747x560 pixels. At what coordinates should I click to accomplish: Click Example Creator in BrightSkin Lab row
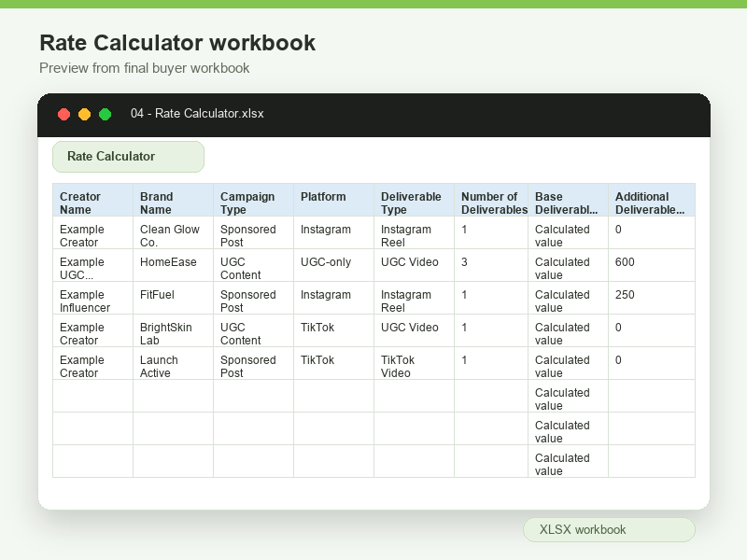click(x=92, y=330)
